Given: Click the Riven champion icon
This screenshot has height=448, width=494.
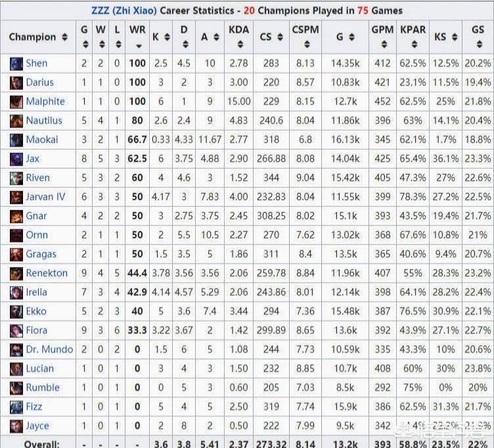Looking at the screenshot, I should tap(16, 178).
